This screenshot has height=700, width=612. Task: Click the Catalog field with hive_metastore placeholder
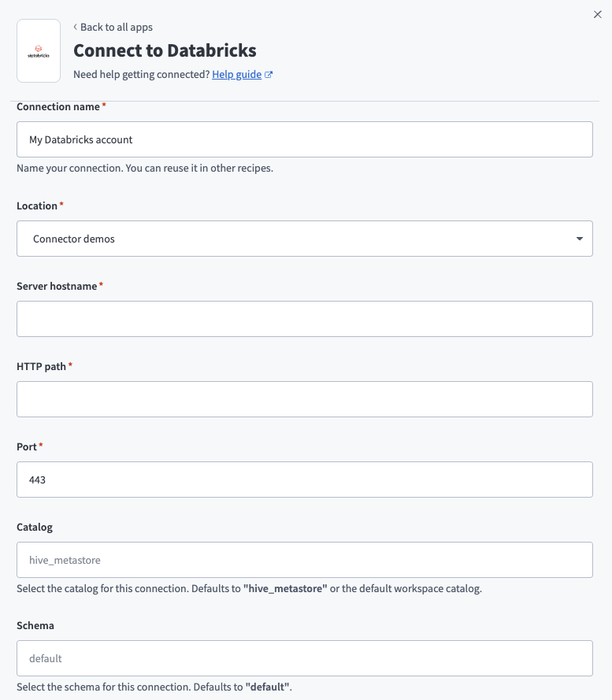[x=305, y=560]
